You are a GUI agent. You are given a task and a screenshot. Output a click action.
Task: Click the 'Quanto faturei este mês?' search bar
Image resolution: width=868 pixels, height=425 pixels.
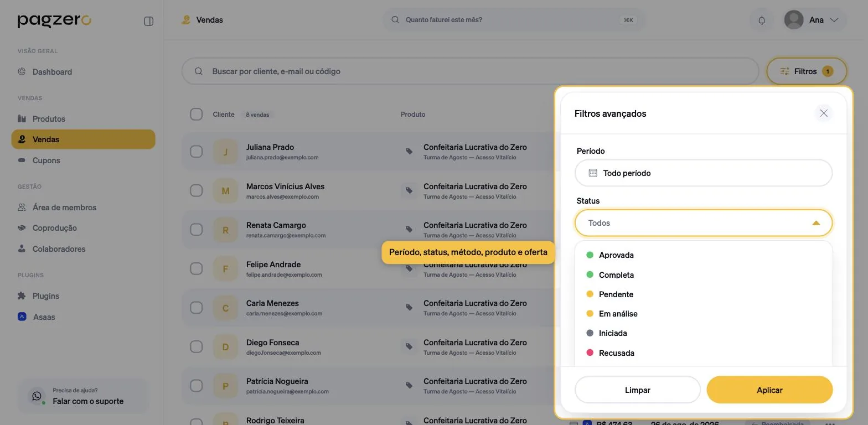[x=514, y=20]
